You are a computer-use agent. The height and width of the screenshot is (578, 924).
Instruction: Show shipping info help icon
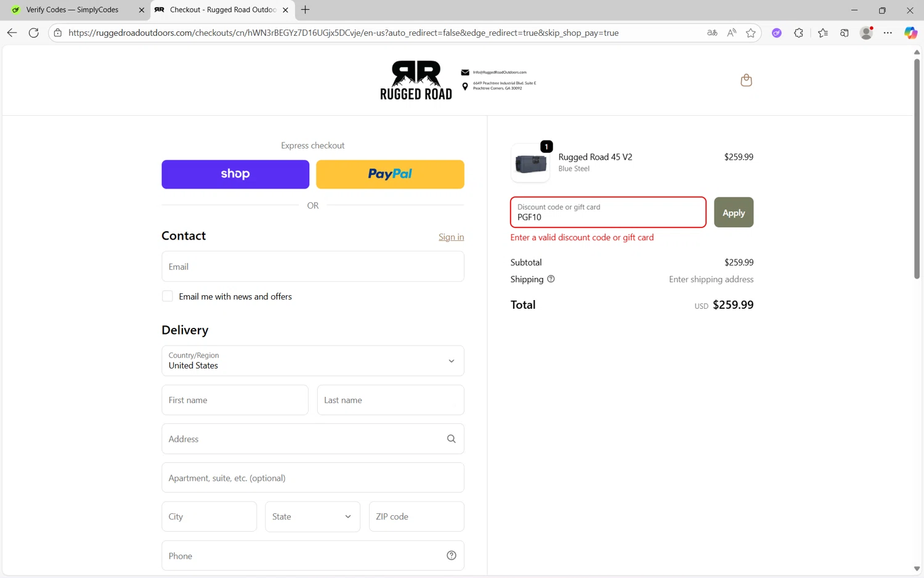click(551, 279)
